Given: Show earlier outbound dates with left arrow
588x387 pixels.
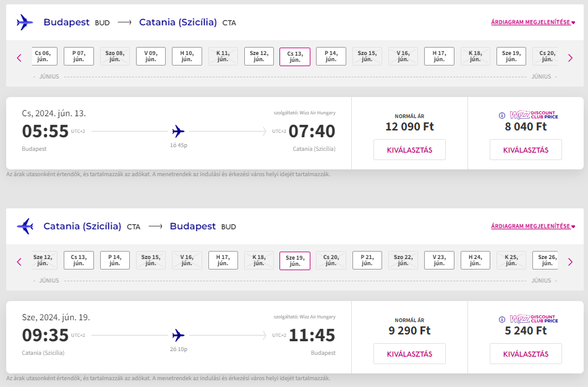Looking at the screenshot, I should pyautogui.click(x=19, y=57).
